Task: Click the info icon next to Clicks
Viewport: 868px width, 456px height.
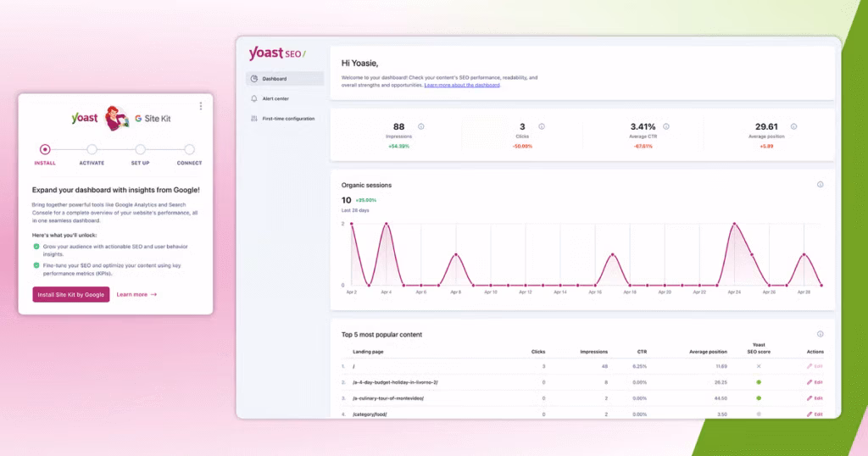Action: point(542,126)
